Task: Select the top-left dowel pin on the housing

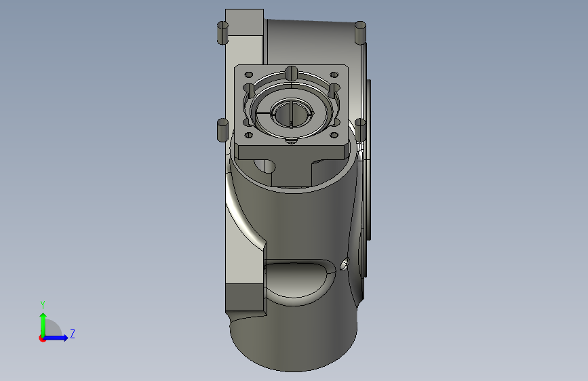Action: click(222, 33)
